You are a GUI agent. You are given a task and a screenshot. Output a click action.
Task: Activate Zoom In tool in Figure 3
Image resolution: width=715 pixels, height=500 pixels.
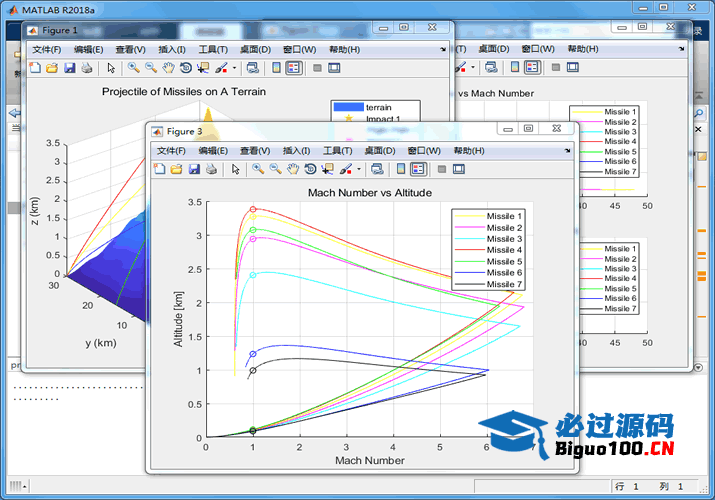(258, 169)
